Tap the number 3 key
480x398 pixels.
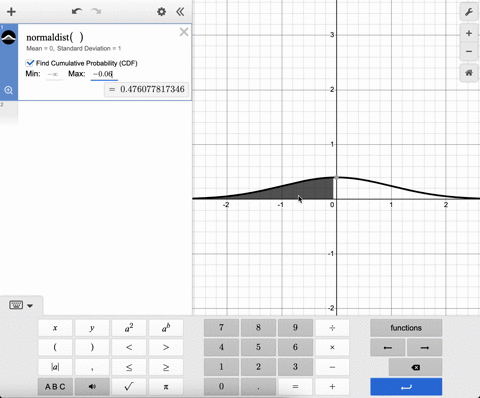tap(295, 367)
